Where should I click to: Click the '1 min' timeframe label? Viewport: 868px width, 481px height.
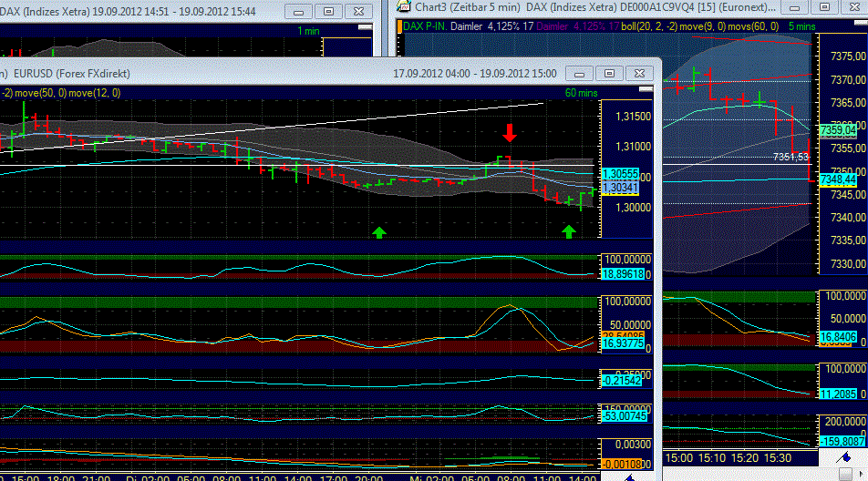pyautogui.click(x=308, y=31)
